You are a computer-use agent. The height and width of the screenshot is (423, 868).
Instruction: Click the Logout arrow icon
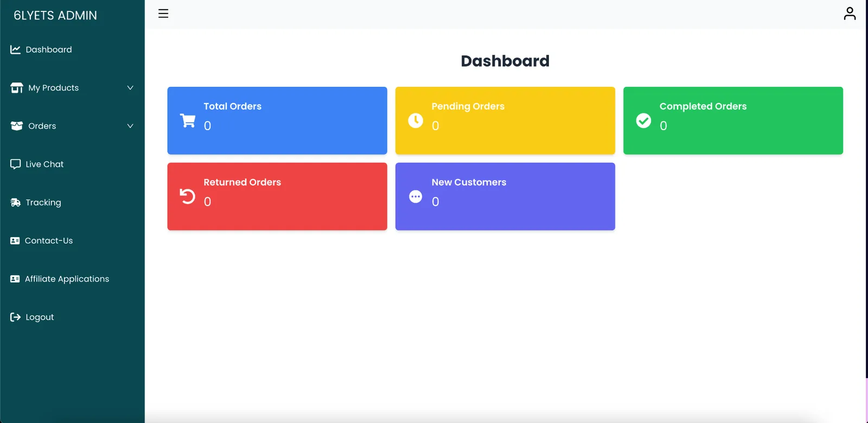point(15,317)
